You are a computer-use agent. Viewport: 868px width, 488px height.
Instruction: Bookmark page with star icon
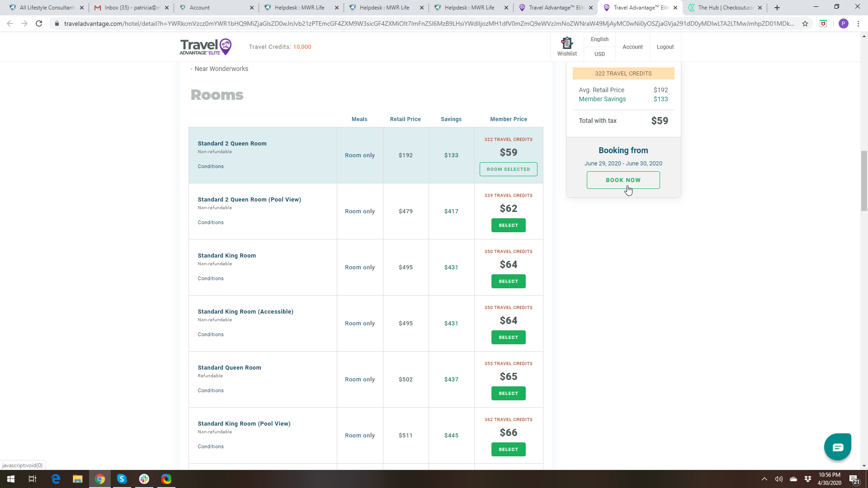pos(805,23)
